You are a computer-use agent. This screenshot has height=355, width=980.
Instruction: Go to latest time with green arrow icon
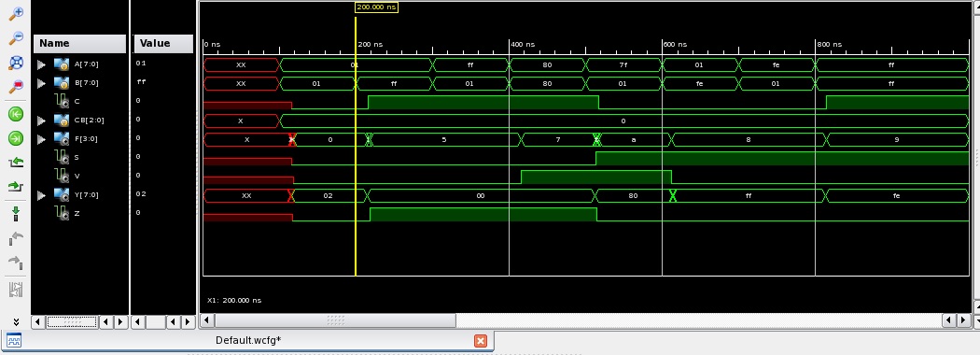pos(16,138)
